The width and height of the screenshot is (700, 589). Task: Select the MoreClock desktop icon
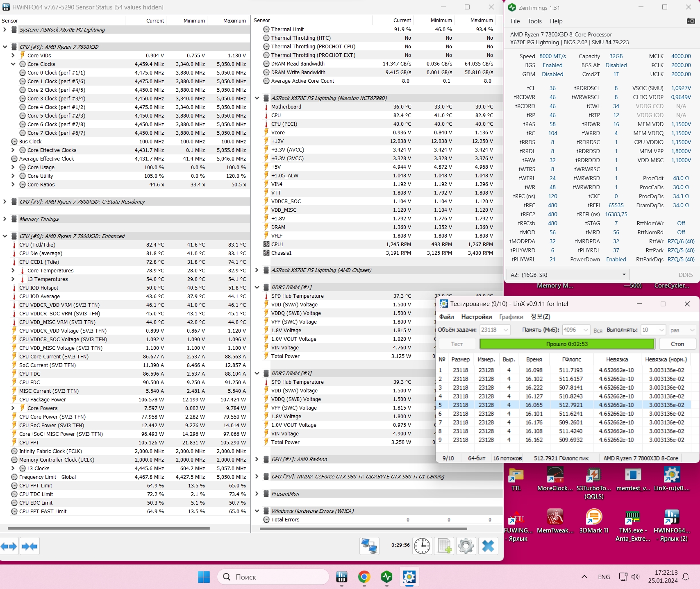pos(555,479)
